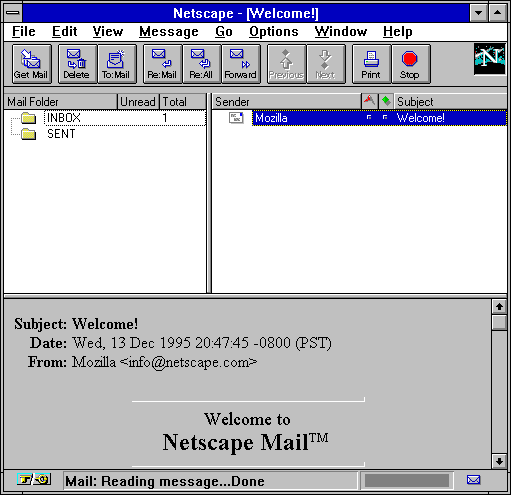Click the message pane scroll down arrow

click(x=499, y=461)
